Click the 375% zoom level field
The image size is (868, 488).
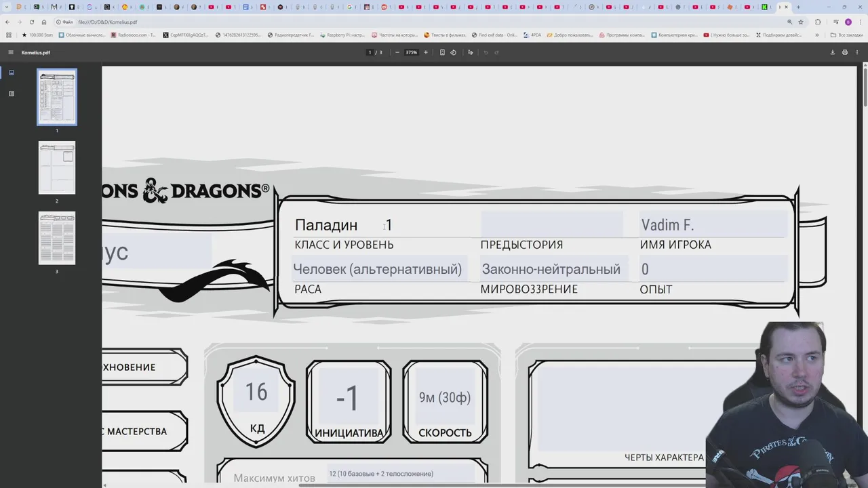click(x=411, y=52)
